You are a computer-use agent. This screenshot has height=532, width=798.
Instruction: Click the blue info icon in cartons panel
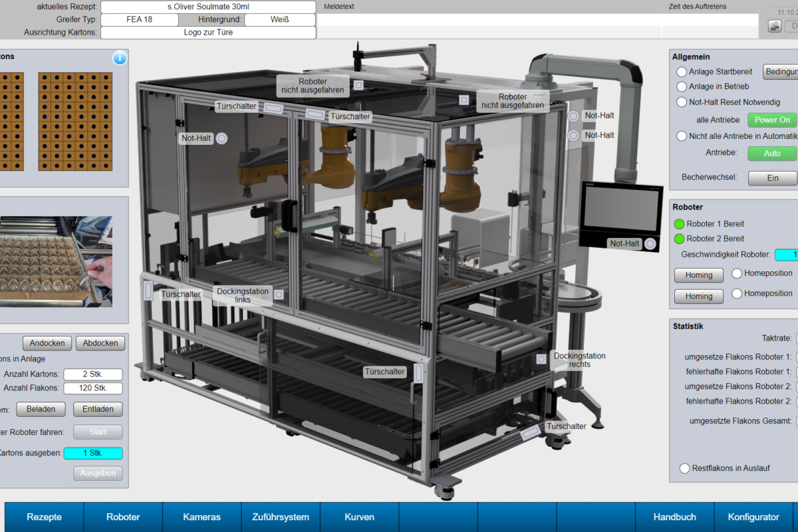coord(120,59)
